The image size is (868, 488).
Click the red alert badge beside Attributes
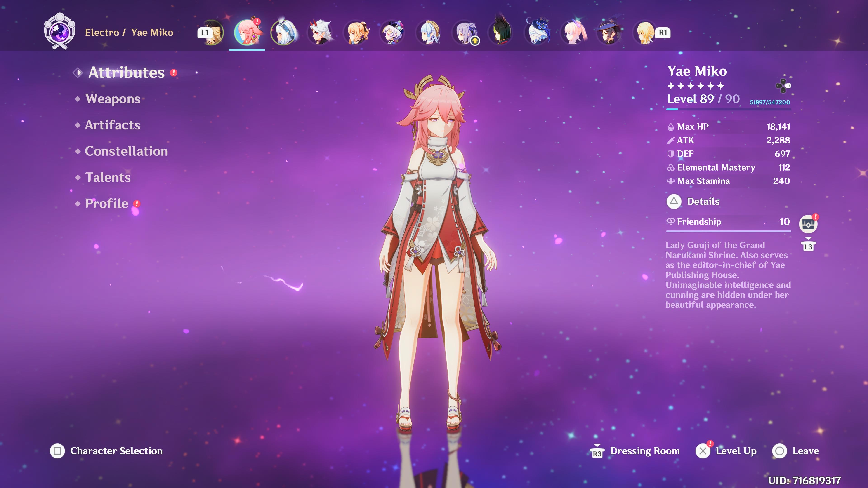174,73
